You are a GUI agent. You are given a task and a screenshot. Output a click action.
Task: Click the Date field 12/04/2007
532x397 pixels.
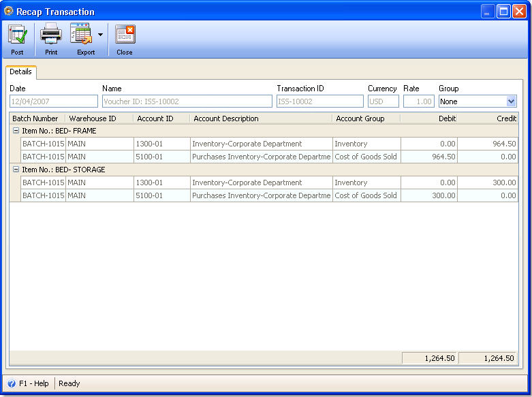(54, 101)
